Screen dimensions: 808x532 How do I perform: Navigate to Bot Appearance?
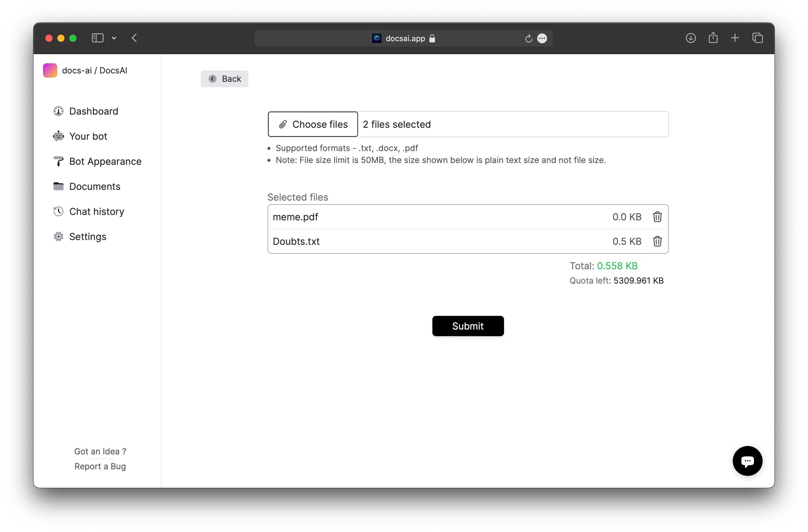pos(105,161)
